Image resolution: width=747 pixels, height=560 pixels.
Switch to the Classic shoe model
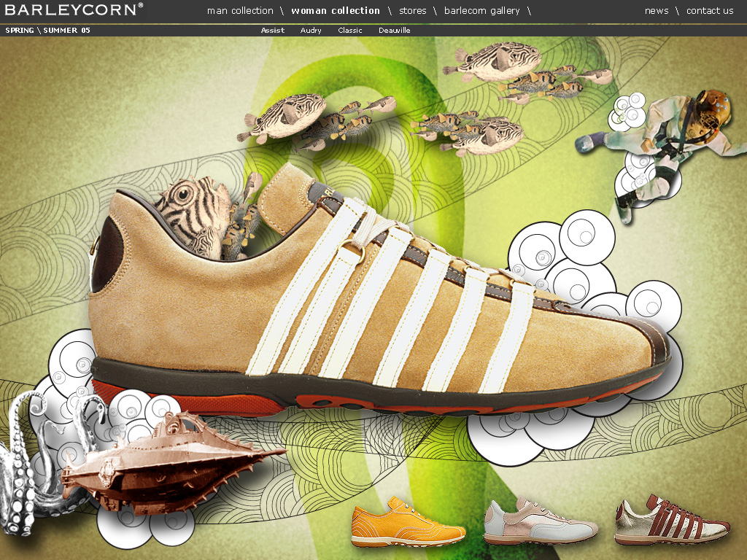[350, 30]
